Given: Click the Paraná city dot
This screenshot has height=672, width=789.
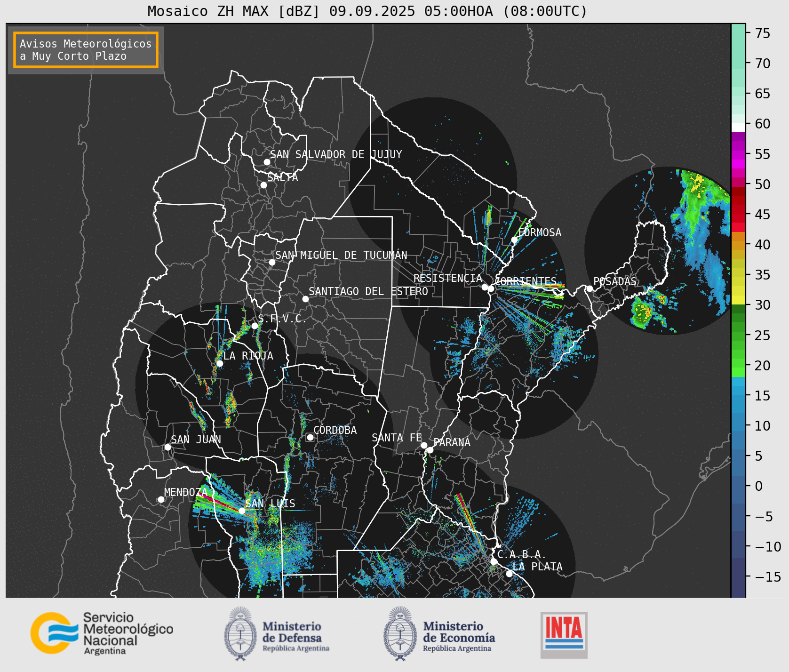Looking at the screenshot, I should pos(430,450).
